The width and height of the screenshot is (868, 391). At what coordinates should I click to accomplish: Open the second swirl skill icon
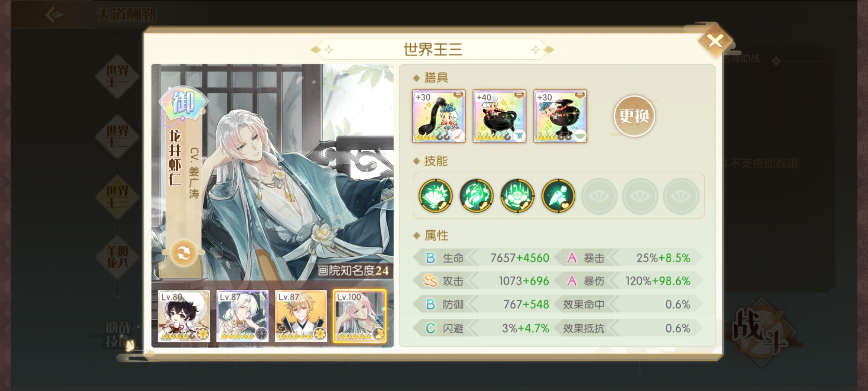click(476, 196)
